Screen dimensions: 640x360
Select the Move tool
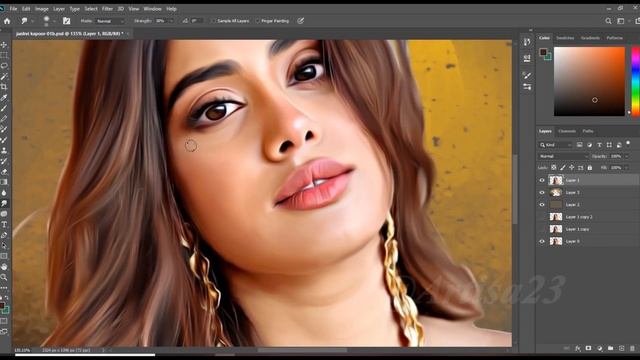tap(4, 44)
